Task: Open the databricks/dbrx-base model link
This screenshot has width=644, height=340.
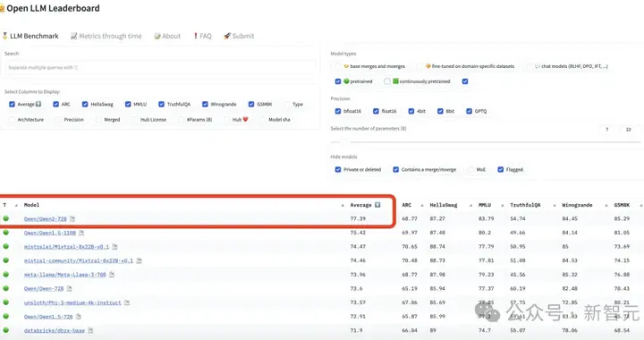Action: click(55, 330)
